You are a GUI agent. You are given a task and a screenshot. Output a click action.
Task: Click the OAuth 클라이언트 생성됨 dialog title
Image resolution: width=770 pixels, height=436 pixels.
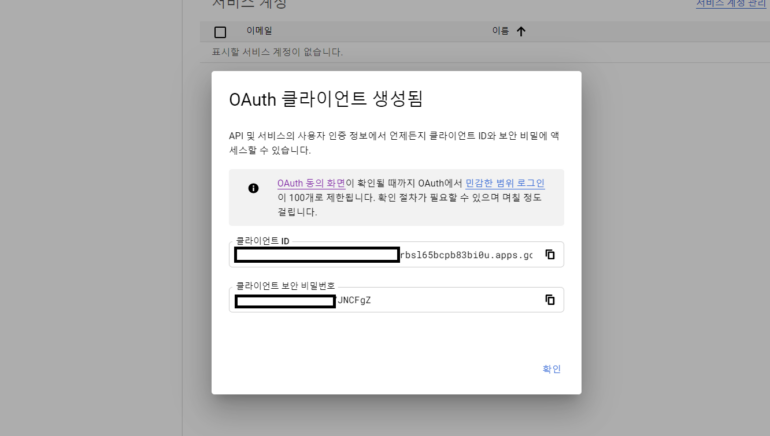click(x=326, y=99)
